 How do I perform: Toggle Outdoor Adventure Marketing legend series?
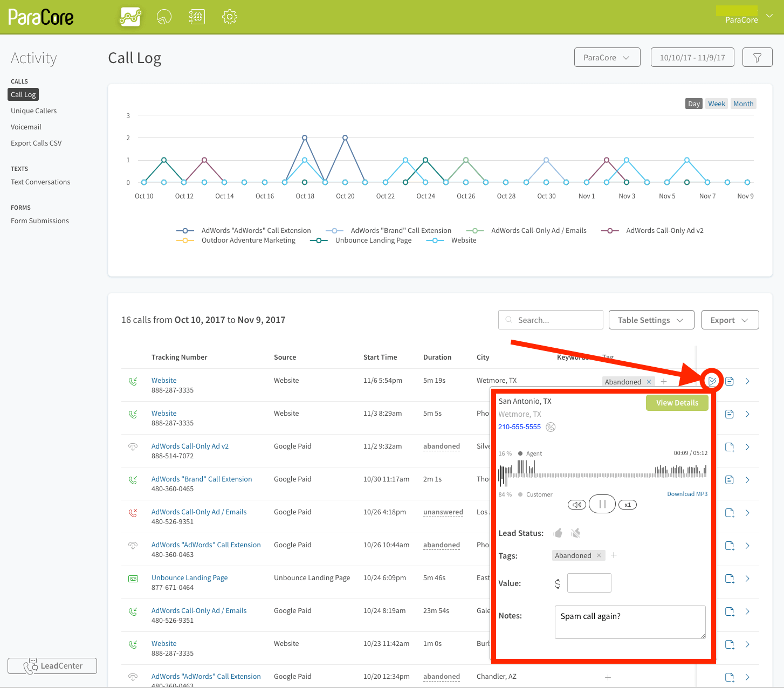(x=236, y=240)
